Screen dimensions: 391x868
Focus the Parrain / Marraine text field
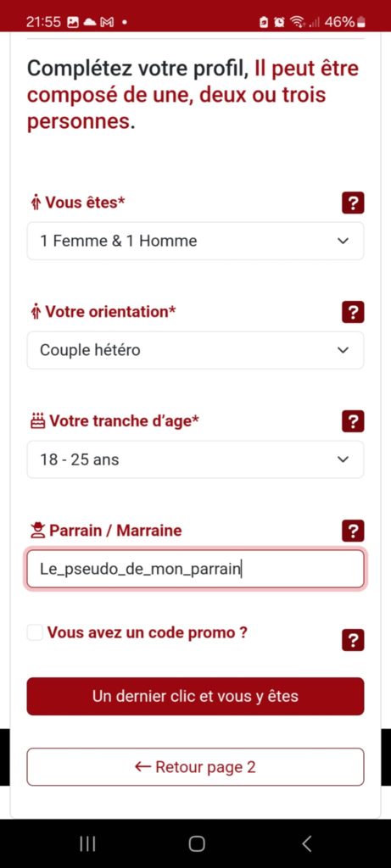pyautogui.click(x=195, y=569)
